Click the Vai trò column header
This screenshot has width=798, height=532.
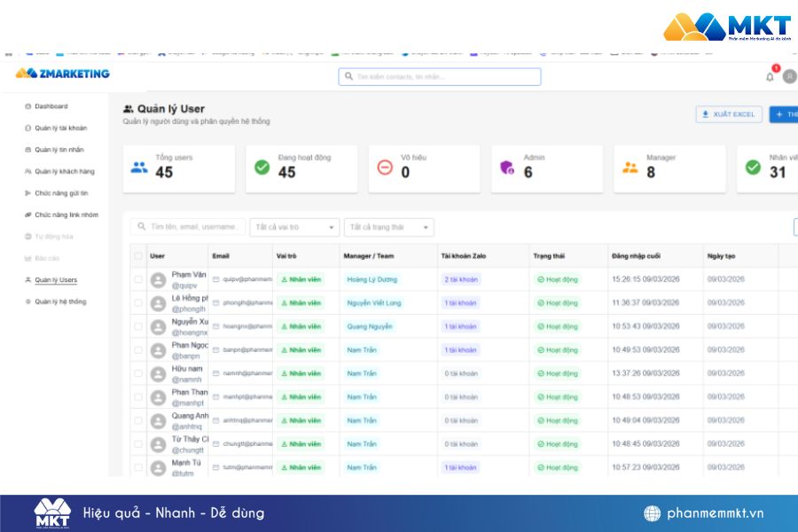tap(286, 256)
